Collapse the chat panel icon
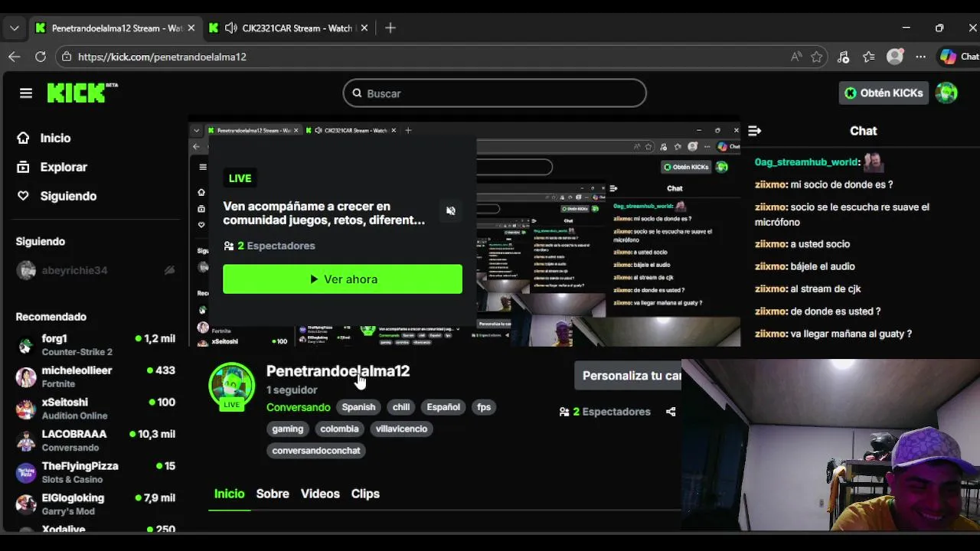Image resolution: width=980 pixels, height=551 pixels. tap(754, 131)
